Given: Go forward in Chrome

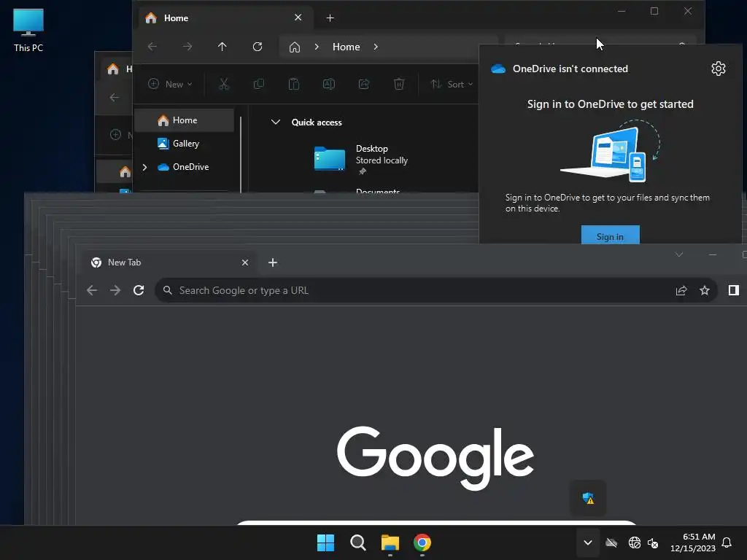Looking at the screenshot, I should [x=115, y=290].
